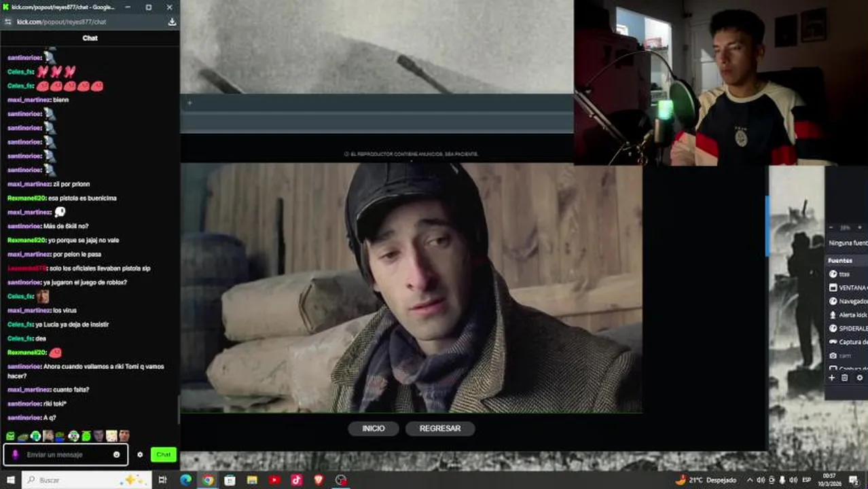Switch to OBS Studio on the taskbar

(x=341, y=480)
